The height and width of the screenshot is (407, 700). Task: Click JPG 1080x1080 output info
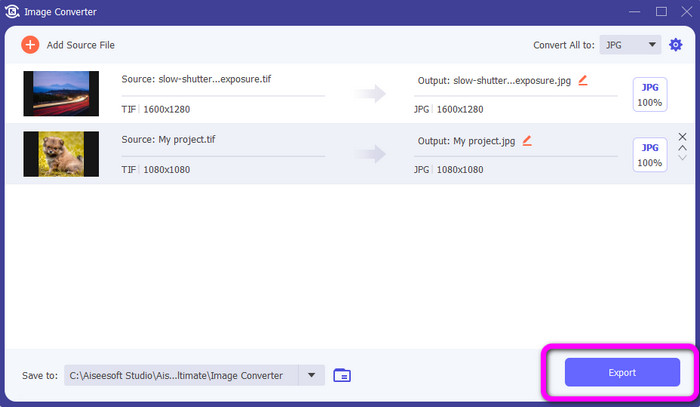tap(448, 170)
